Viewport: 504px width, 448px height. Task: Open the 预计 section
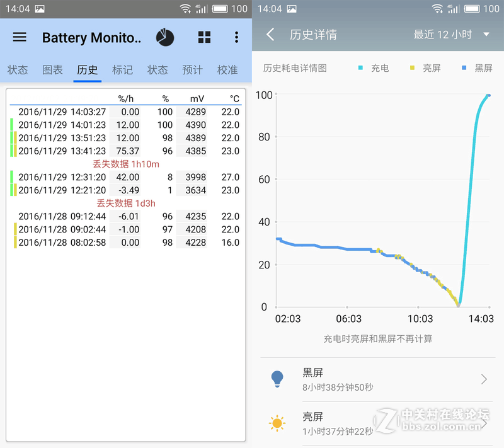[192, 70]
